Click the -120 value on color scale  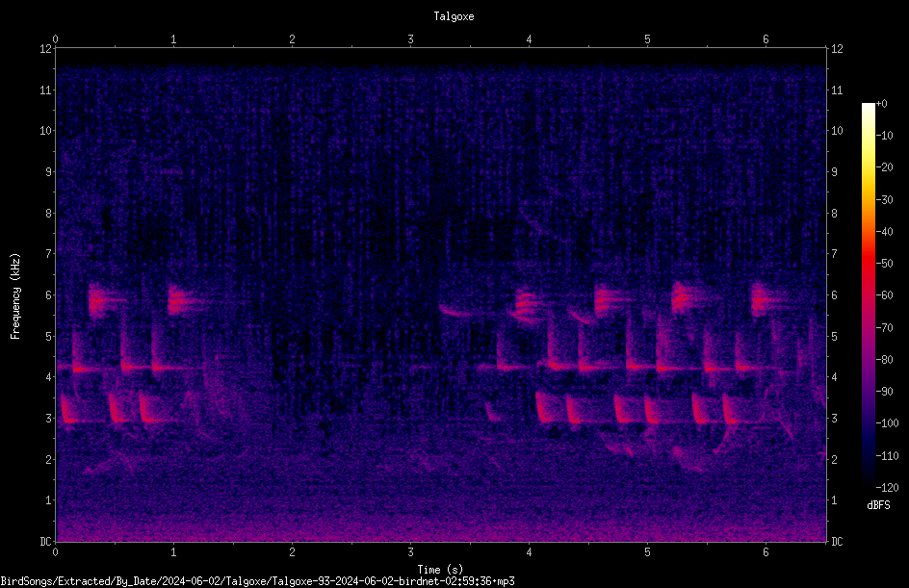[887, 488]
